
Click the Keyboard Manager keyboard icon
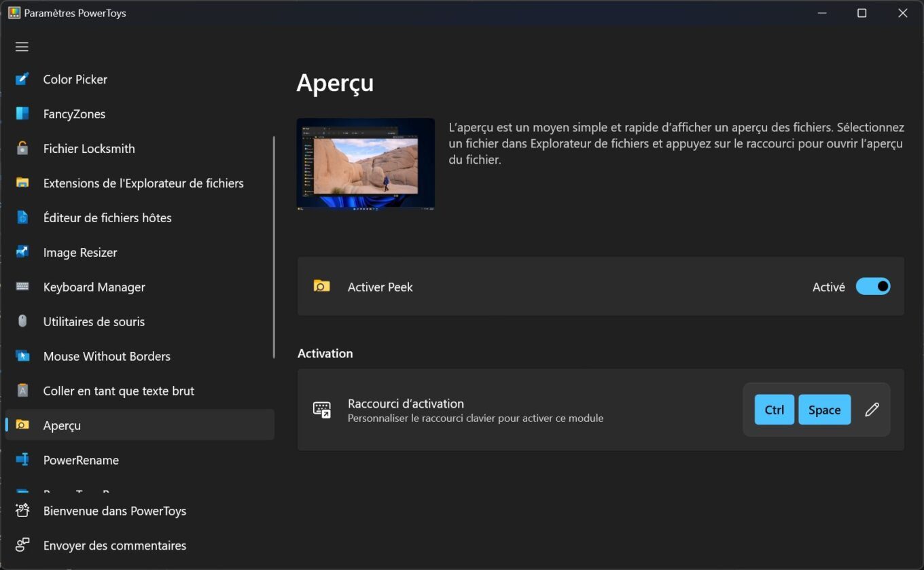click(22, 287)
